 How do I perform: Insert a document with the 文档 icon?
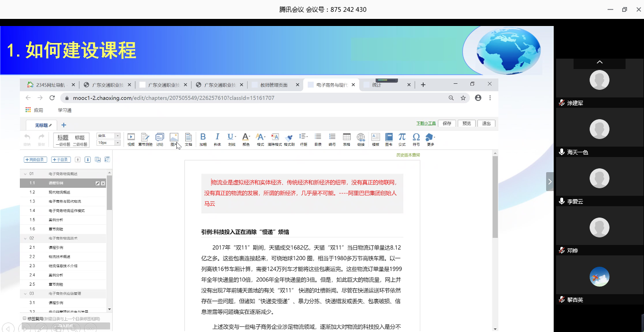188,140
